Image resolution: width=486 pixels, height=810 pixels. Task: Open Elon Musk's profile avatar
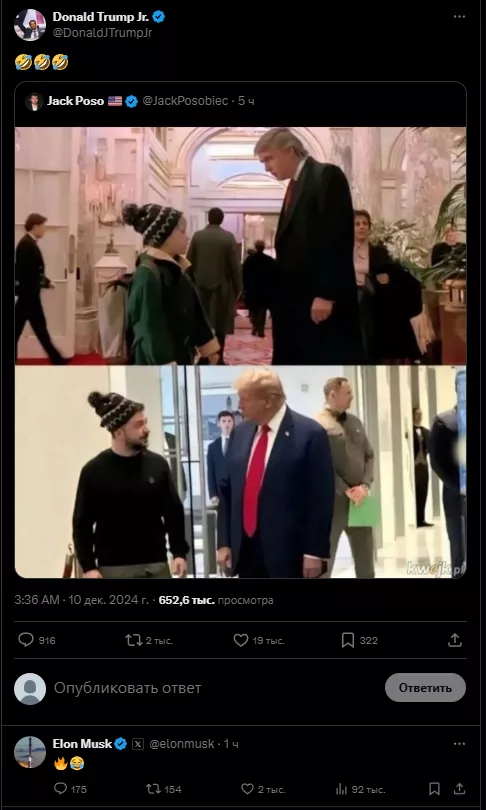pyautogui.click(x=29, y=752)
